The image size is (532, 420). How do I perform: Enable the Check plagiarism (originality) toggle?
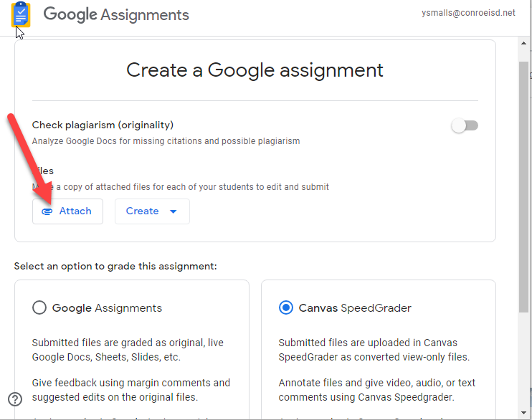(464, 126)
